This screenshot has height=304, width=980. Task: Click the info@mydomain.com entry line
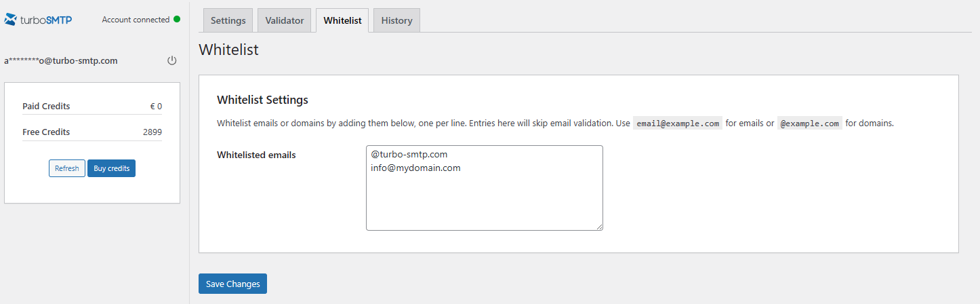(416, 168)
